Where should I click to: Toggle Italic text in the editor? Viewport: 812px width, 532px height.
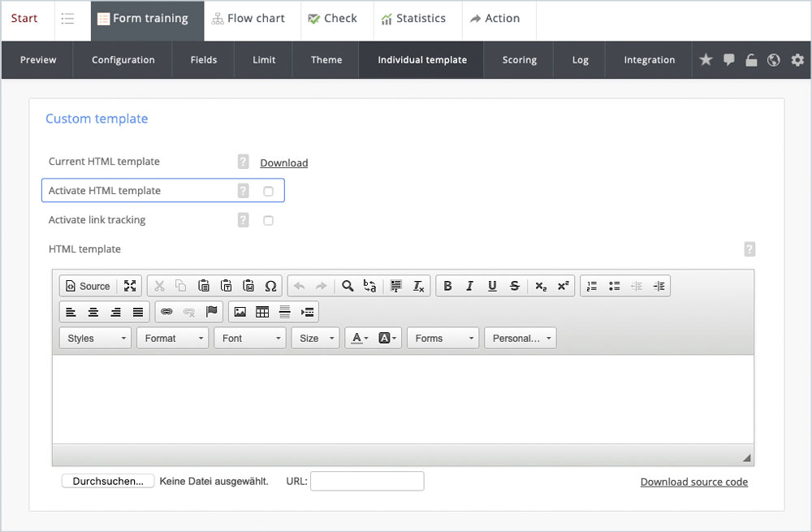pyautogui.click(x=469, y=286)
